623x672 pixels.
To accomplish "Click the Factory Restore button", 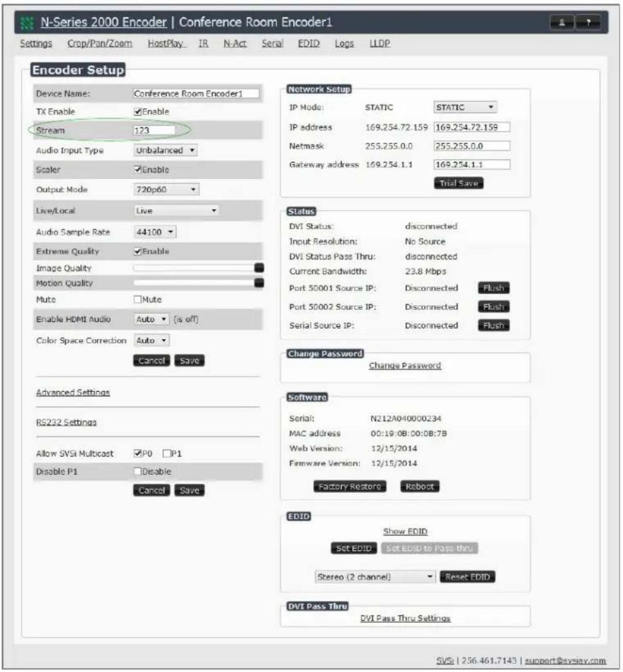I will coord(350,487).
